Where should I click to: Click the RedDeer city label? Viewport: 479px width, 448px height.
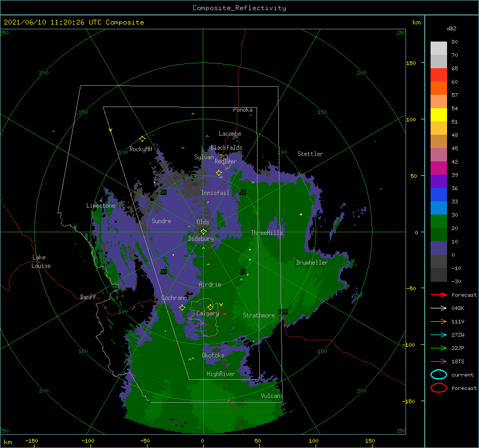226,161
